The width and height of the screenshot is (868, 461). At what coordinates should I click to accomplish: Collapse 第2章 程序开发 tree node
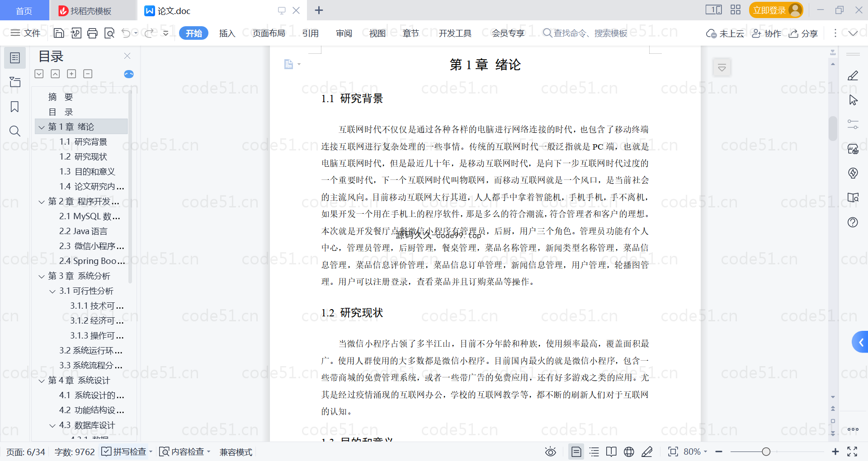click(42, 202)
